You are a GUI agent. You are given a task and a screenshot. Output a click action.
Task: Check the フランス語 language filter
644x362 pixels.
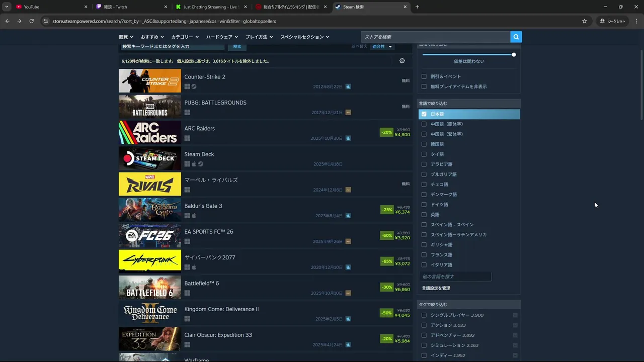click(x=424, y=255)
